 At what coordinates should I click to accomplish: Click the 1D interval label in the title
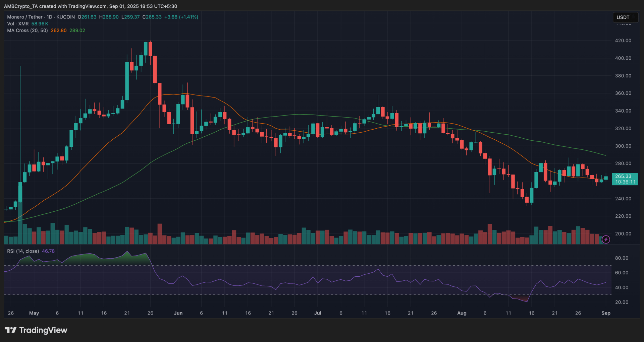(x=49, y=17)
